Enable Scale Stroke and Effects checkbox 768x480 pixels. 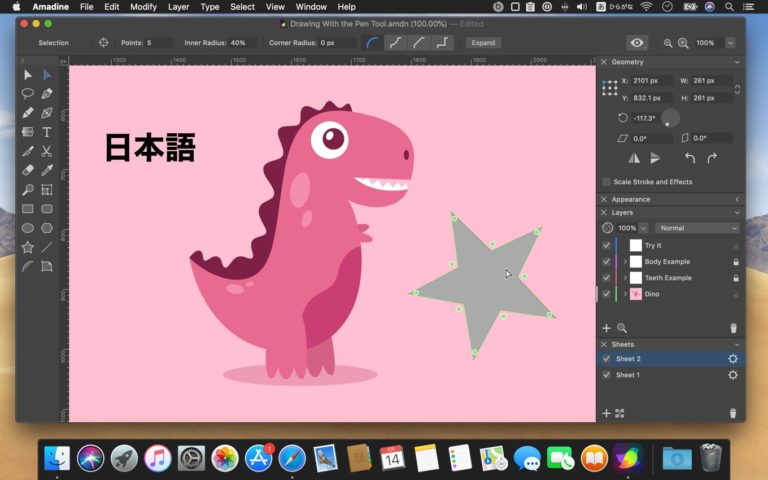[606, 182]
